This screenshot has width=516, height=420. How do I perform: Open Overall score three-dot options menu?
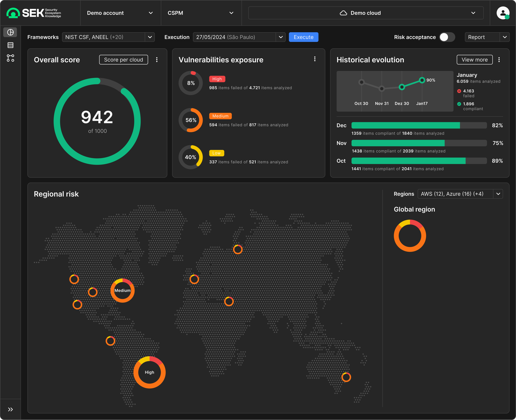coord(157,60)
